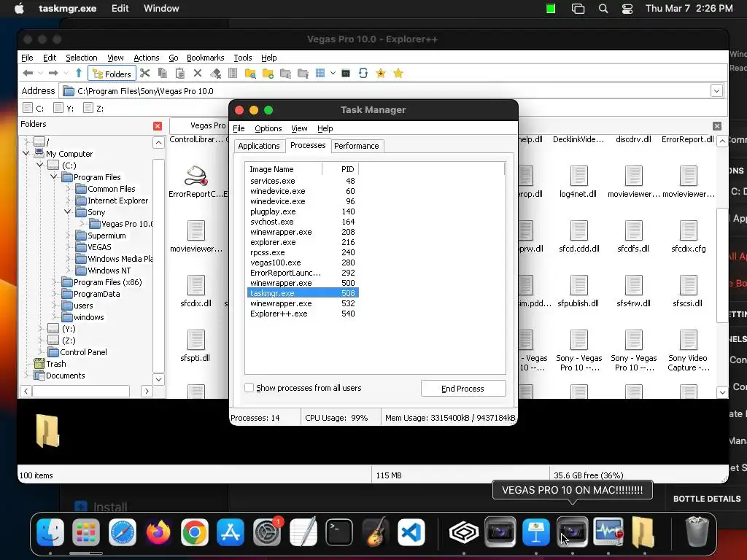Toggle the Folders pane button
Image resolution: width=747 pixels, height=560 pixels.
[x=112, y=74]
